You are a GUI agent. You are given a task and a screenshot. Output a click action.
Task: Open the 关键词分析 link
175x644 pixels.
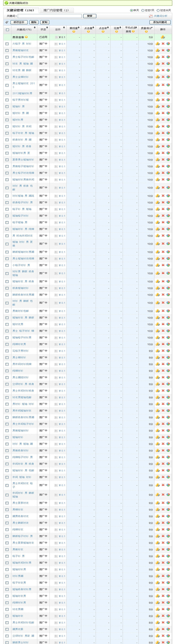(159, 16)
